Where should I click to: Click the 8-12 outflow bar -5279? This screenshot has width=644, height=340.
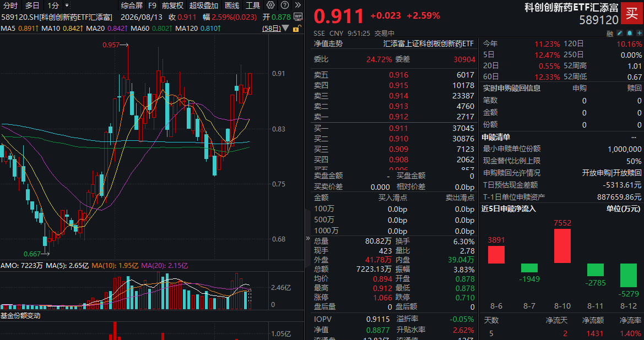(629, 275)
